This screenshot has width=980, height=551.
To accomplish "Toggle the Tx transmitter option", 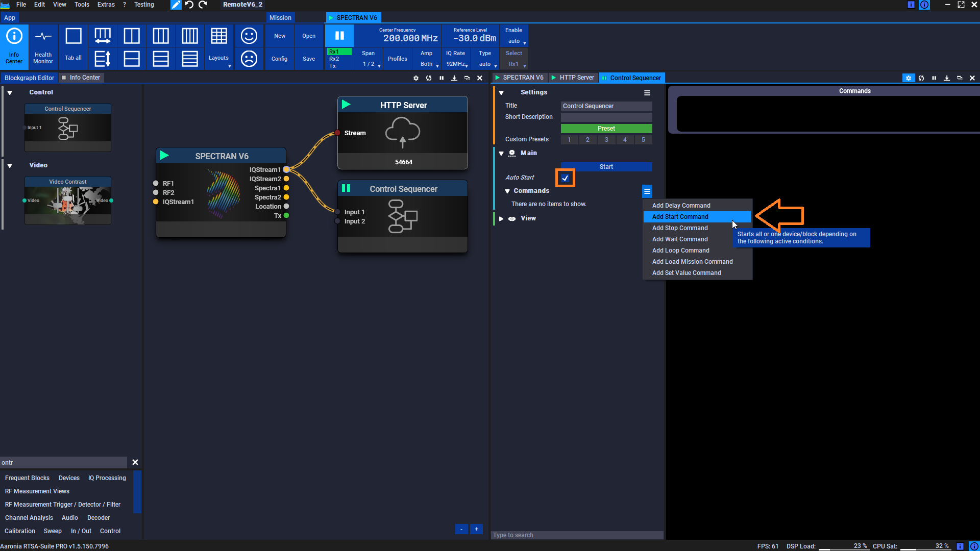I will pyautogui.click(x=333, y=66).
